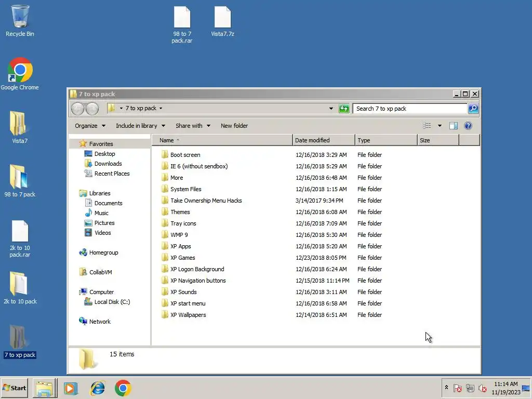Select the Vista7.7z file on the desktop
This screenshot has width=532, height=399.
[x=222, y=21]
